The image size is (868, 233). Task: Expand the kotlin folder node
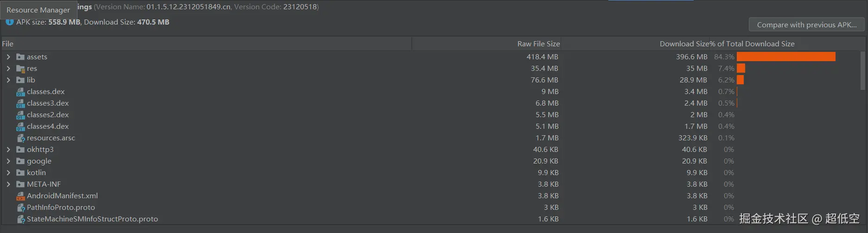coord(8,173)
